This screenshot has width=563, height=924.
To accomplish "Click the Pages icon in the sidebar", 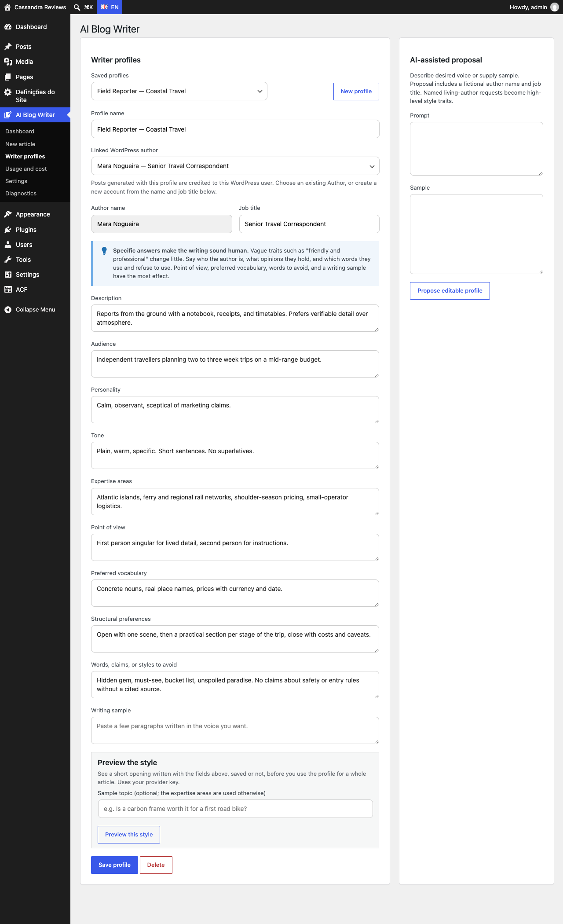I will (x=8, y=77).
